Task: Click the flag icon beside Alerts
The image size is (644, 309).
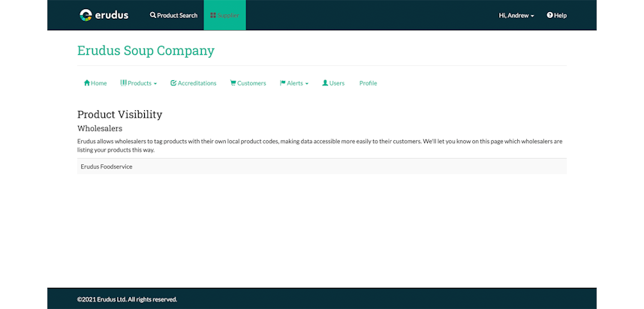Action: [282, 83]
